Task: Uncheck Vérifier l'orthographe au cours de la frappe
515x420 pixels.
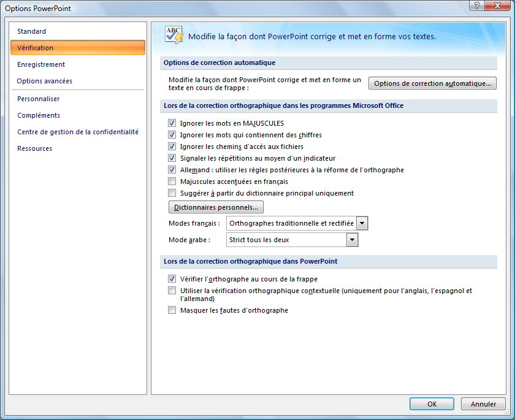Action: (x=172, y=279)
